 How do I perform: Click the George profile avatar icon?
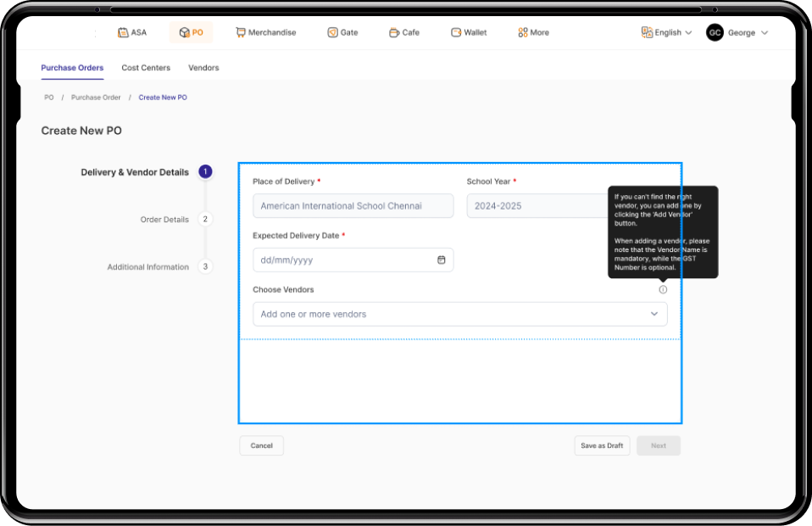coord(715,32)
